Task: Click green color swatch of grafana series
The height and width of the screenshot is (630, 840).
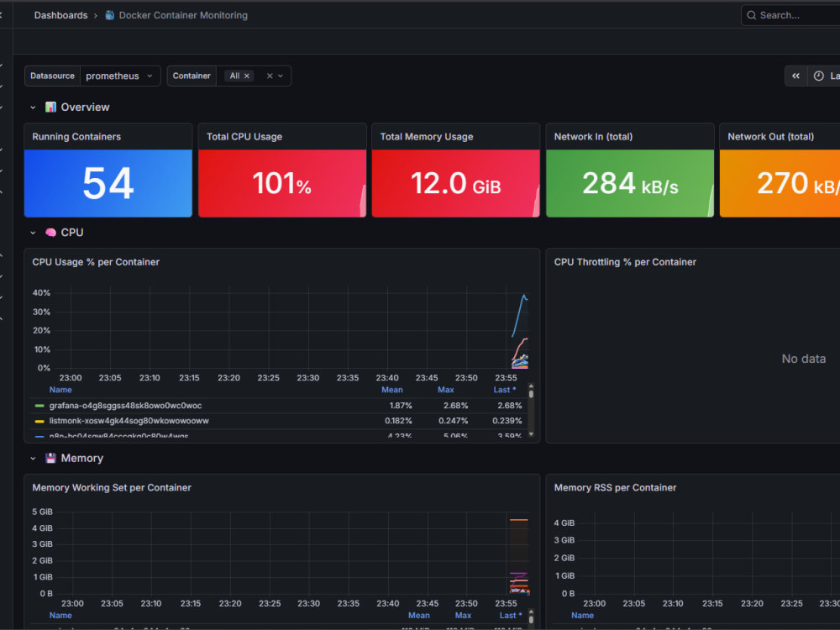Action: (39, 406)
